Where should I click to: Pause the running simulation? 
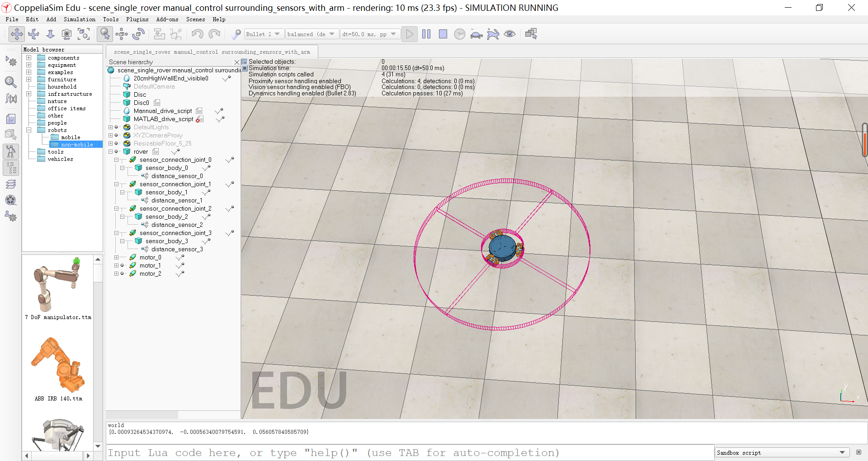click(426, 34)
